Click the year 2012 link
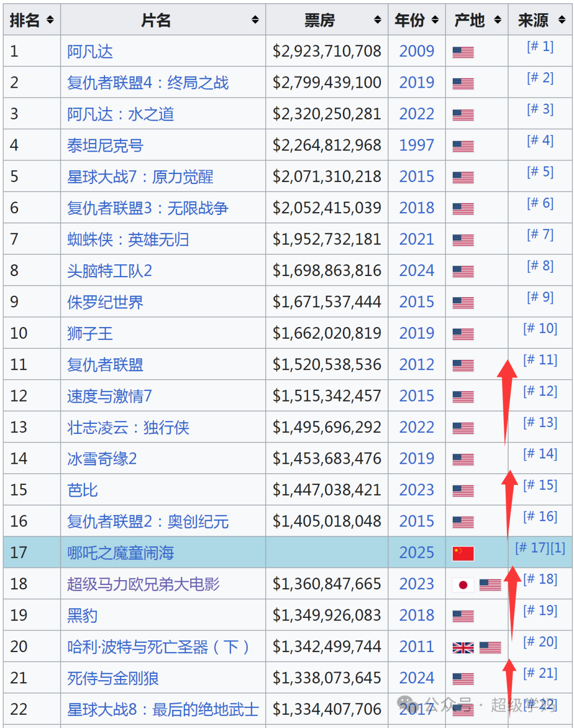This screenshot has width=574, height=728. pyautogui.click(x=417, y=365)
